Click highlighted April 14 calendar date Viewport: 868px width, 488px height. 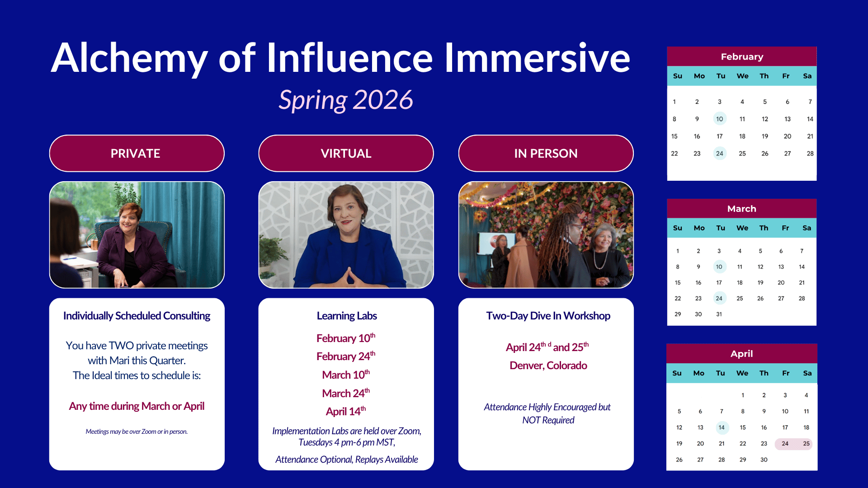click(x=722, y=427)
